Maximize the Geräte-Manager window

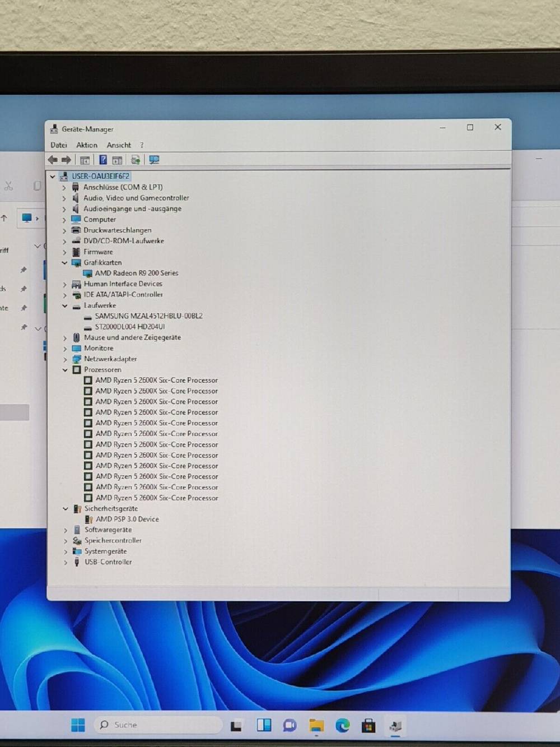click(470, 127)
